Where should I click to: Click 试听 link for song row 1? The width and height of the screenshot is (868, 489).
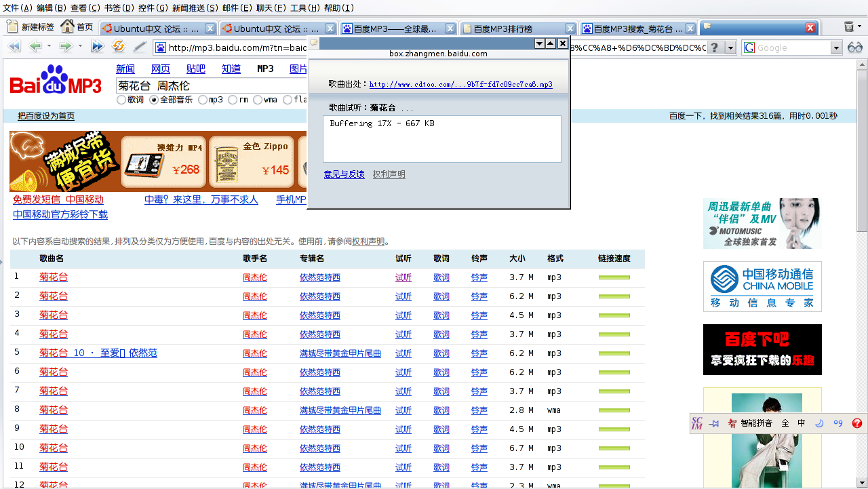point(403,277)
